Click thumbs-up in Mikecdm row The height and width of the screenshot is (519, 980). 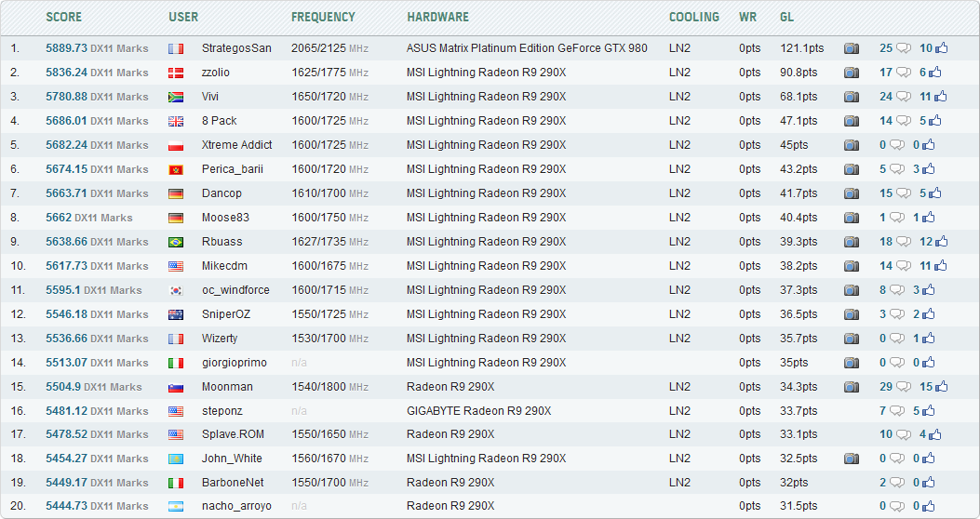point(940,265)
